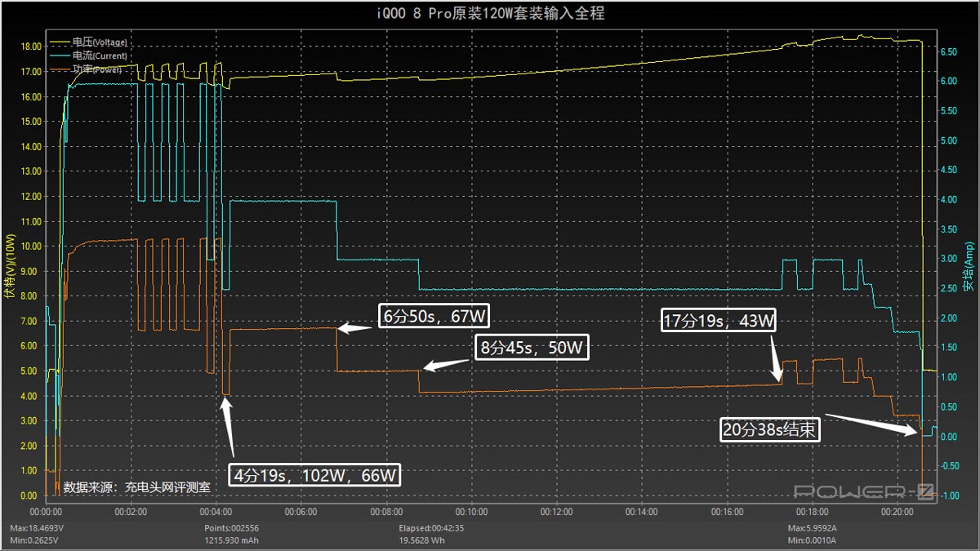Click the Max 5.9592A status value
980x551 pixels.
pyautogui.click(x=813, y=528)
